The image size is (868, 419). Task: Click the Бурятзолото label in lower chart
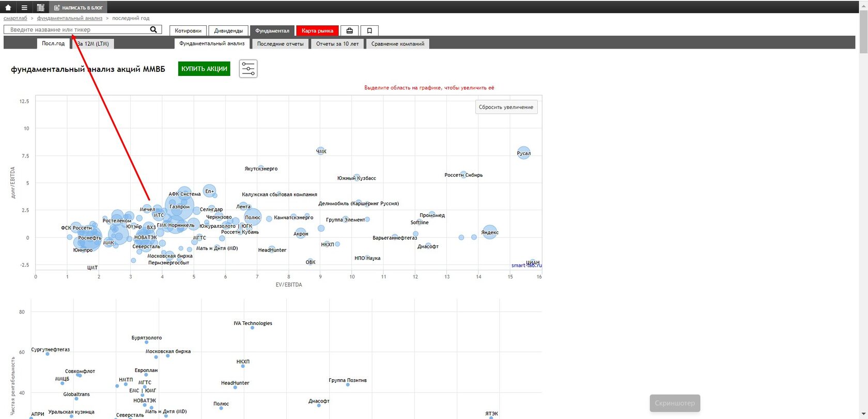coord(147,338)
